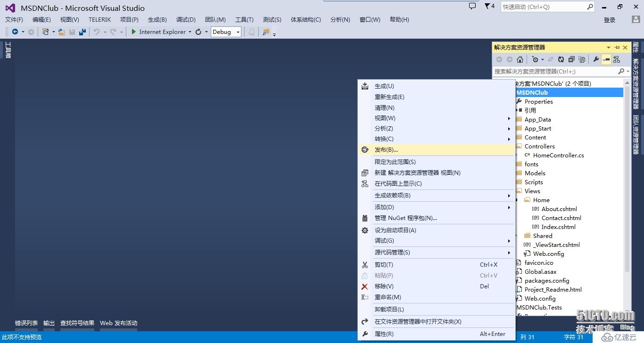Select HomeController.cs in Solution Explorer
The width and height of the screenshot is (644, 343).
[558, 155]
